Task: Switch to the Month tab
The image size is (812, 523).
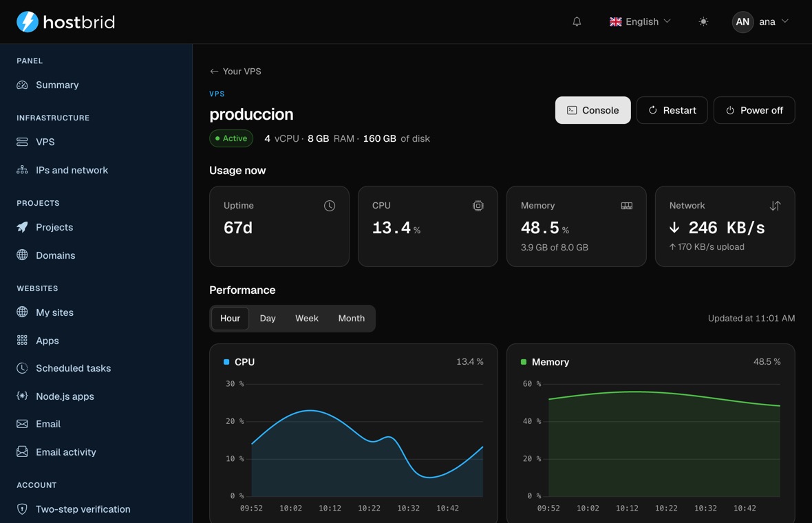Action: tap(352, 319)
